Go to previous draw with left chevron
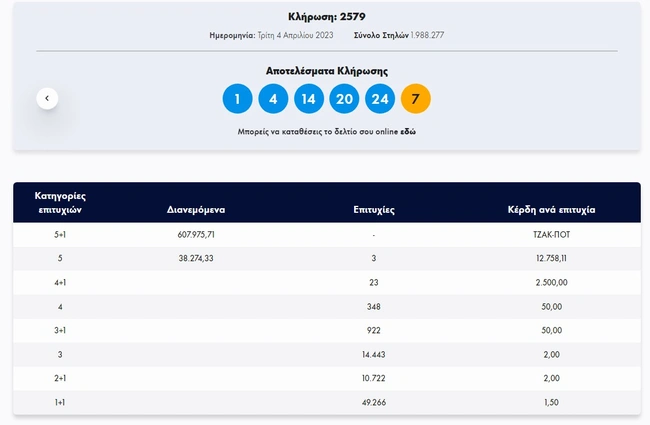This screenshot has height=425, width=650. point(47,98)
